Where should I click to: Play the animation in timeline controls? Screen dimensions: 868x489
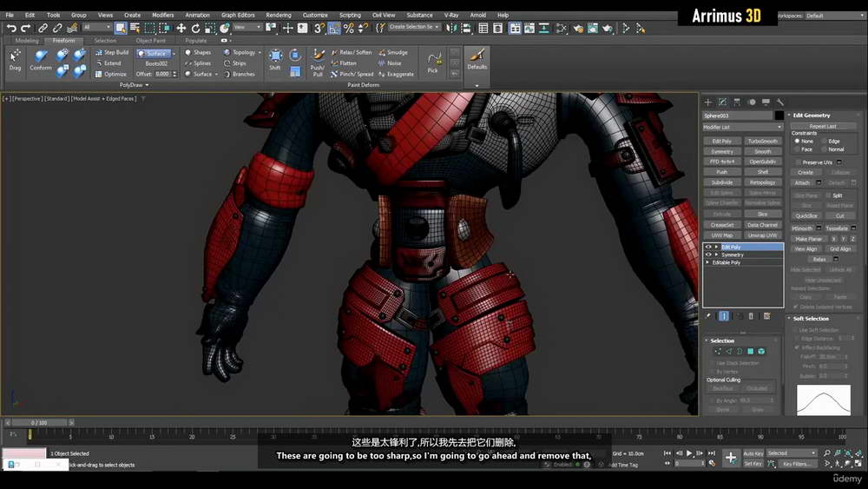pyautogui.click(x=689, y=453)
